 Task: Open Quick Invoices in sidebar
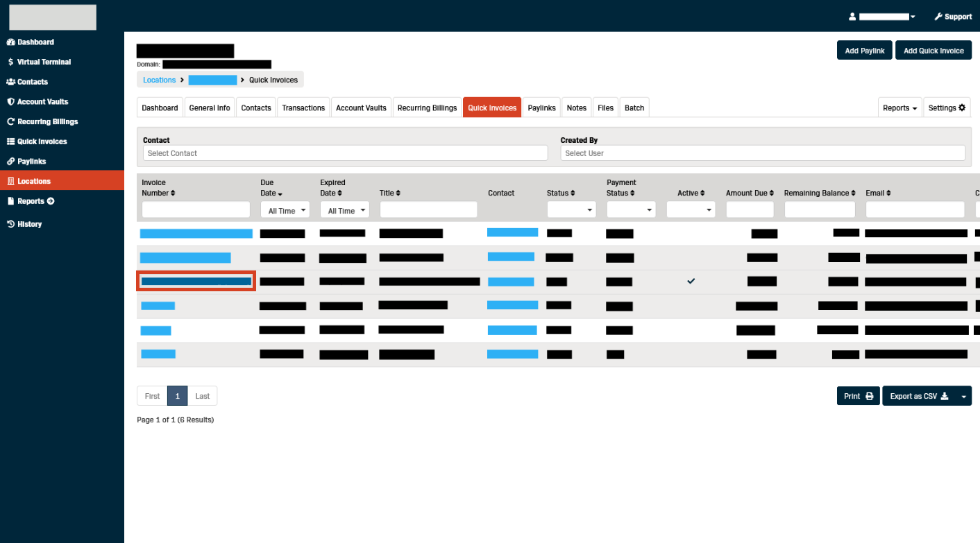[37, 141]
